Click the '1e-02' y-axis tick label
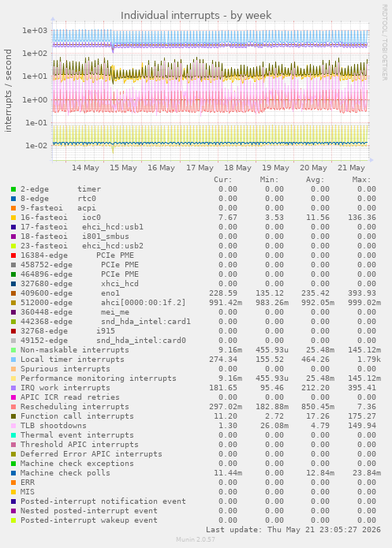Image resolution: width=392 pixels, height=548 pixels. point(36,145)
